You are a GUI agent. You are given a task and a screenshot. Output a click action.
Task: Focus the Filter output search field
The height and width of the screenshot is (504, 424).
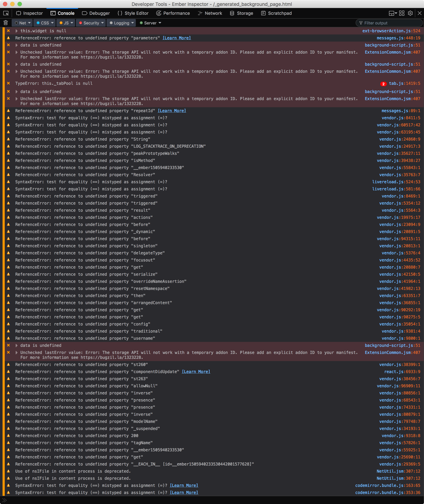coord(389,23)
